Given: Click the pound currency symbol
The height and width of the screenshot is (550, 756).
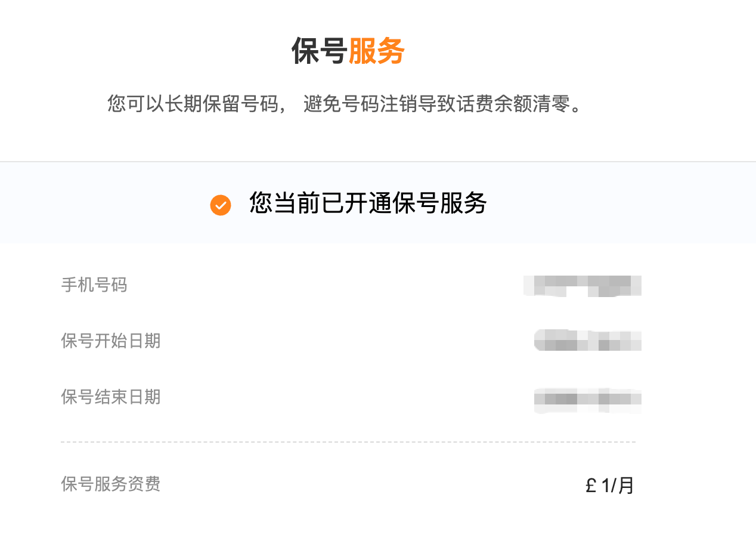Looking at the screenshot, I should [x=591, y=486].
